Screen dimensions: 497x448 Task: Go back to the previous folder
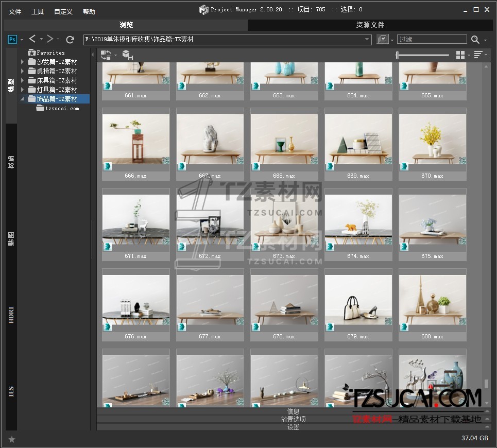click(32, 39)
